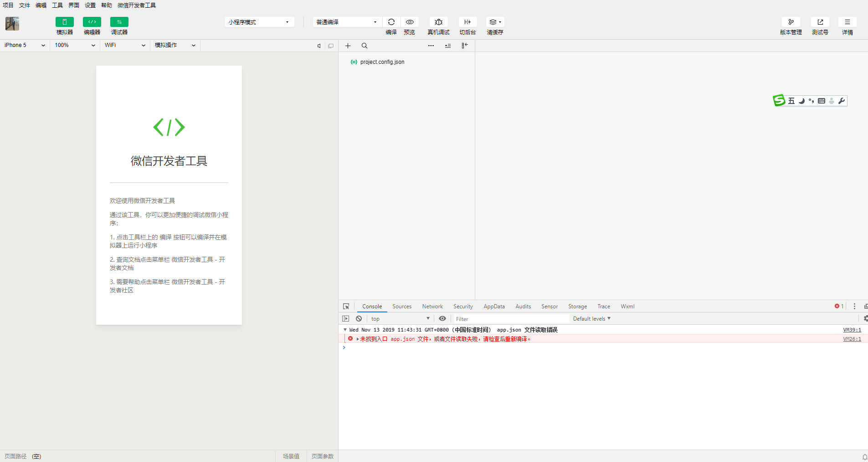Toggle the 模拟器 simulator panel button
The image size is (868, 462).
coord(64,22)
